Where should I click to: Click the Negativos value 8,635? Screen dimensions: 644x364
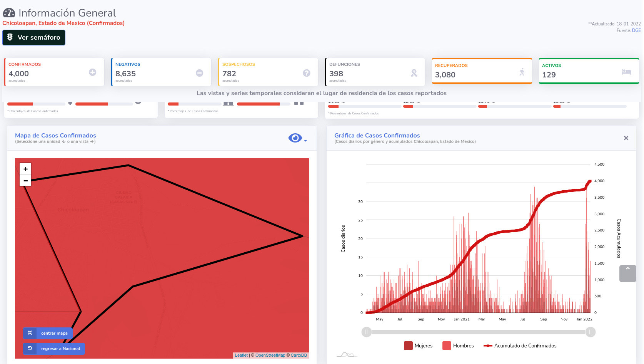[x=125, y=74]
